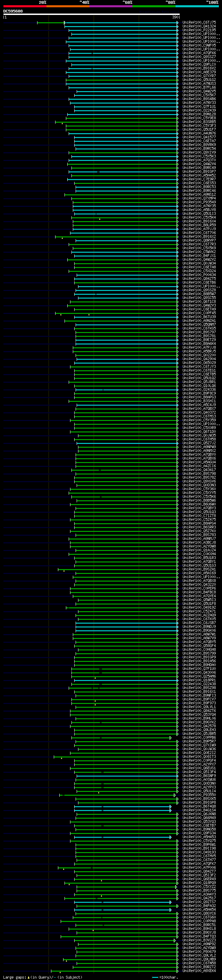The width and height of the screenshot is (222, 980).
Task: Select hit UniRef100_Q7XIW9
Action: pos(199,745)
